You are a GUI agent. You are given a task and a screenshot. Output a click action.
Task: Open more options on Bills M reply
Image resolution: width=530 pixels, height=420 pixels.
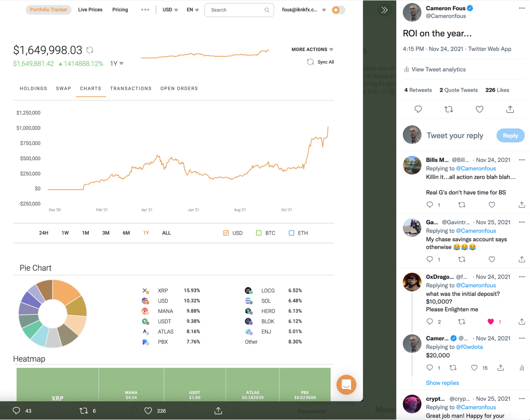(x=522, y=160)
